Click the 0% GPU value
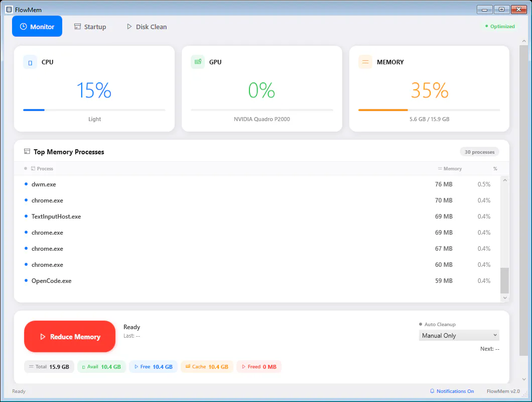This screenshot has width=532, height=402. (x=261, y=90)
